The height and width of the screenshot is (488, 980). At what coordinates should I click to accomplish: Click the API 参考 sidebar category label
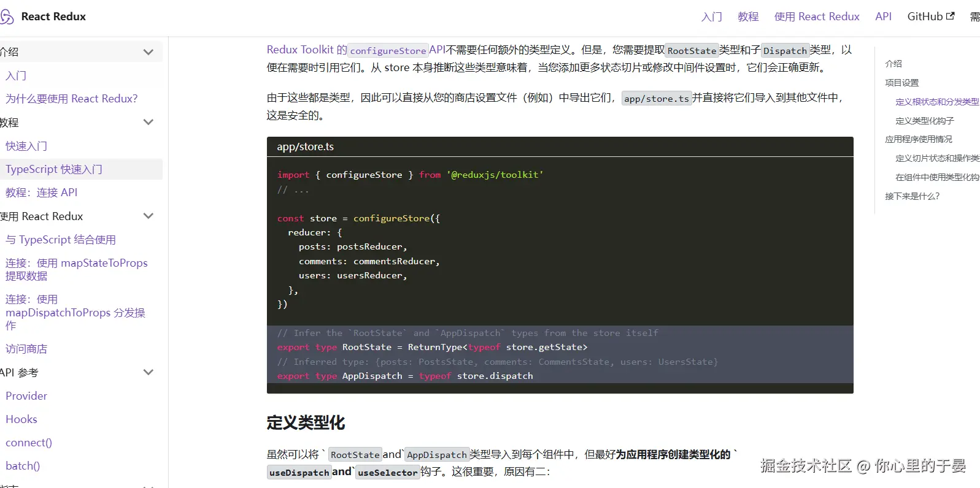click(19, 372)
